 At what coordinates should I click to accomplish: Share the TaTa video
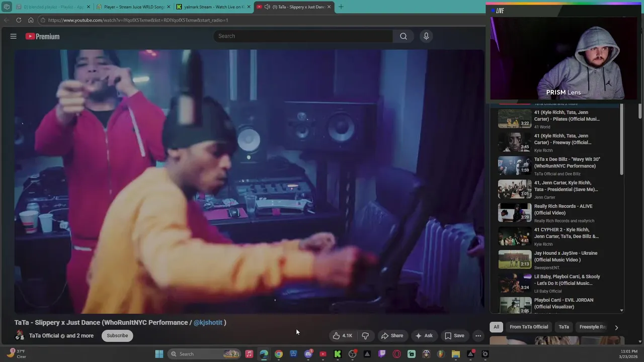[392, 335]
